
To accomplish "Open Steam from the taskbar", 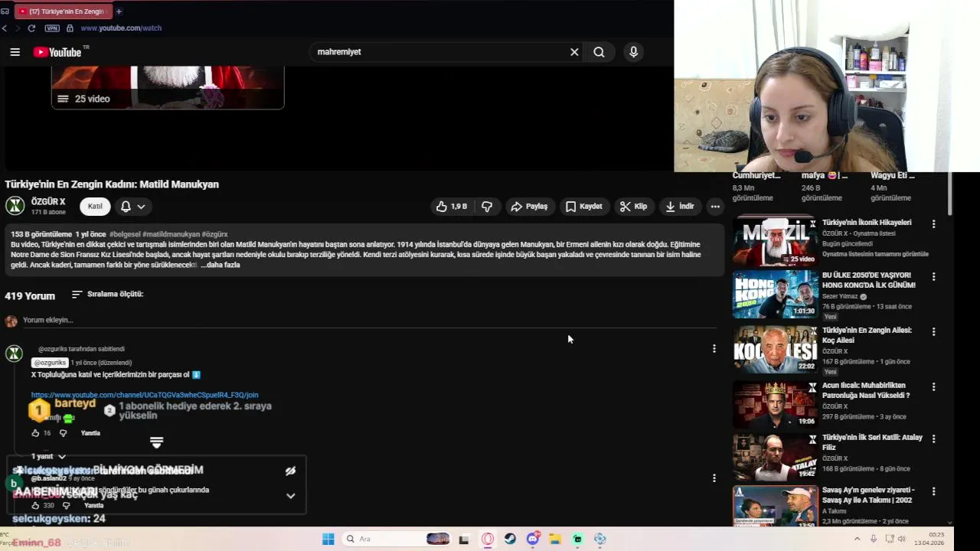I will tap(510, 540).
